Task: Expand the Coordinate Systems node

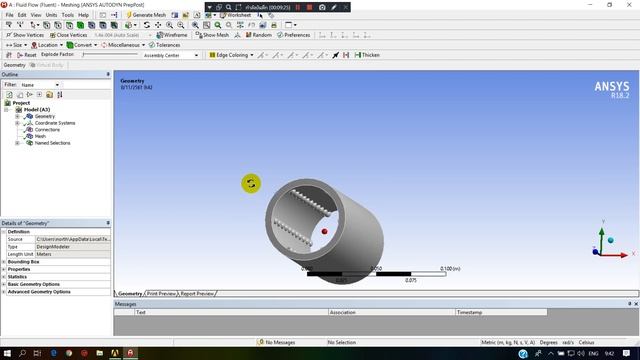Action: [x=17, y=123]
